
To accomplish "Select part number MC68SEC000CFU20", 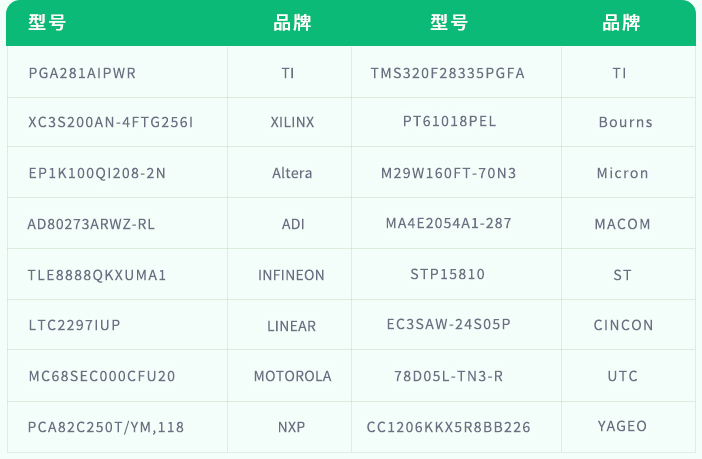I will (102, 376).
